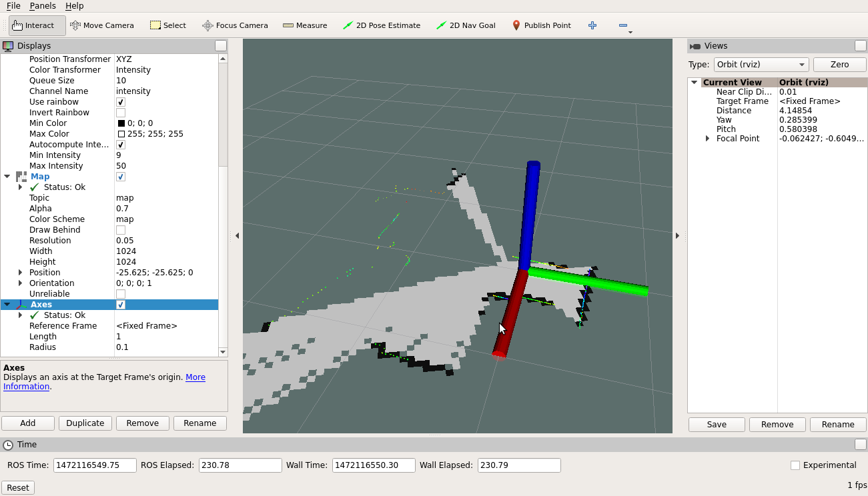Viewport: 868px width, 496px height.
Task: Close the Displays panel with its top-right box
Action: tap(221, 46)
